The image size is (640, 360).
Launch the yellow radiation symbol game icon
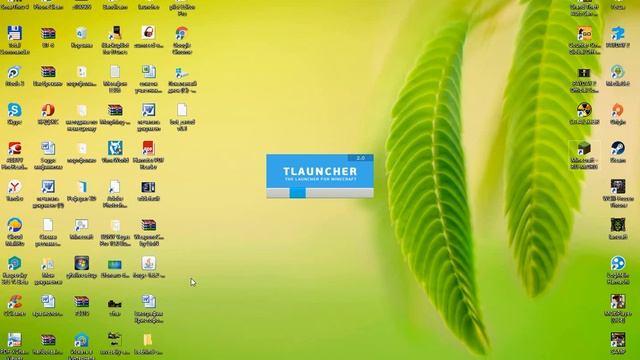pos(584,110)
